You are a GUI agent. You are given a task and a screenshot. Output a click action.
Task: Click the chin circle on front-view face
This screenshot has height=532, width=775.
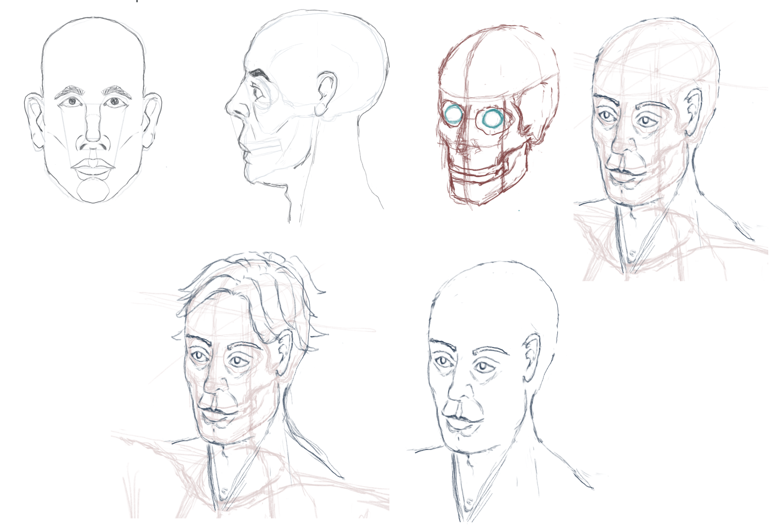click(93, 190)
